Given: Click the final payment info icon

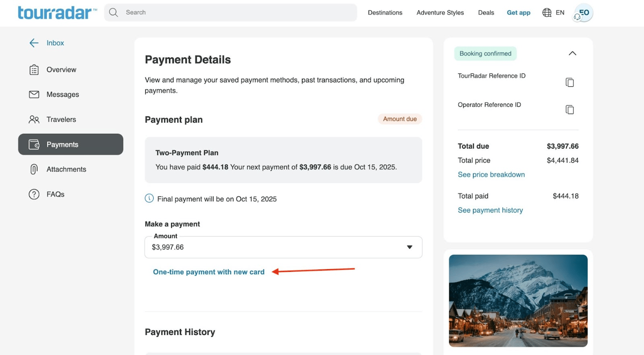Looking at the screenshot, I should (x=149, y=199).
